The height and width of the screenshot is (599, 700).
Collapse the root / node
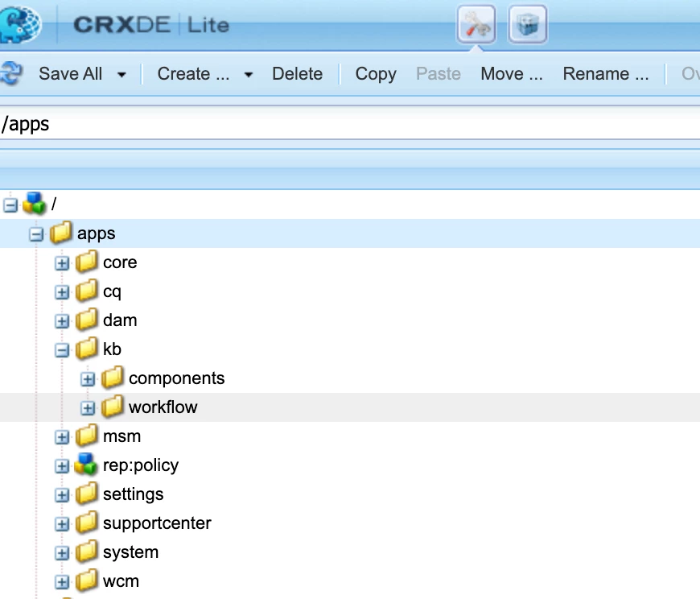coord(10,205)
